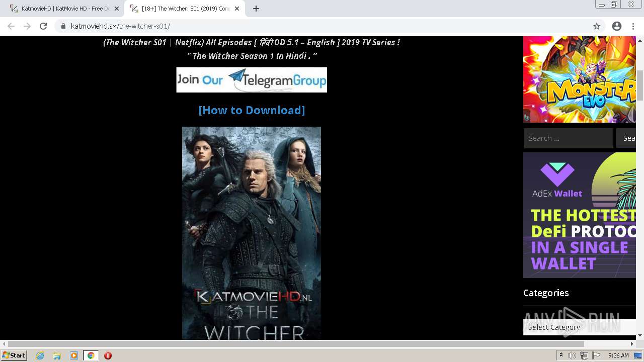644x362 pixels.
Task: Open media player taskbar icon
Action: [74, 355]
